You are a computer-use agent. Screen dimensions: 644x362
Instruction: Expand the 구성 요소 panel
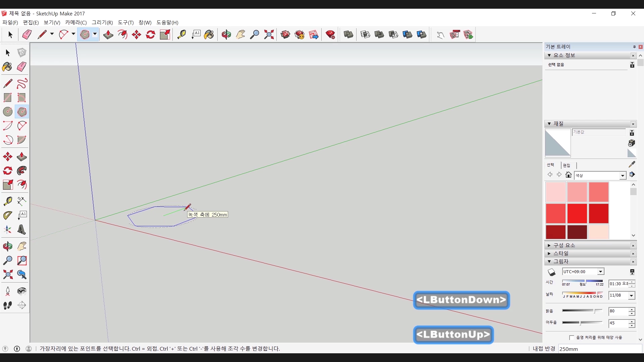point(549,245)
